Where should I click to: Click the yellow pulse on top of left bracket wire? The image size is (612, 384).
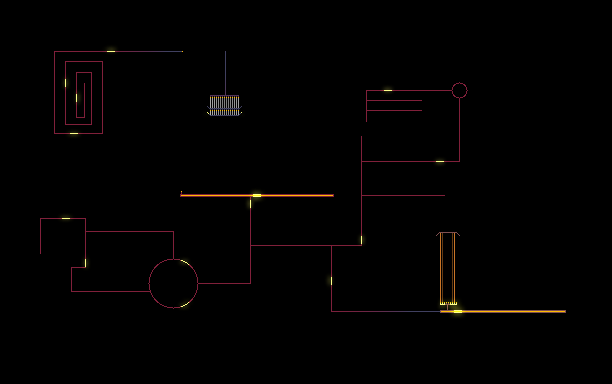66,219
